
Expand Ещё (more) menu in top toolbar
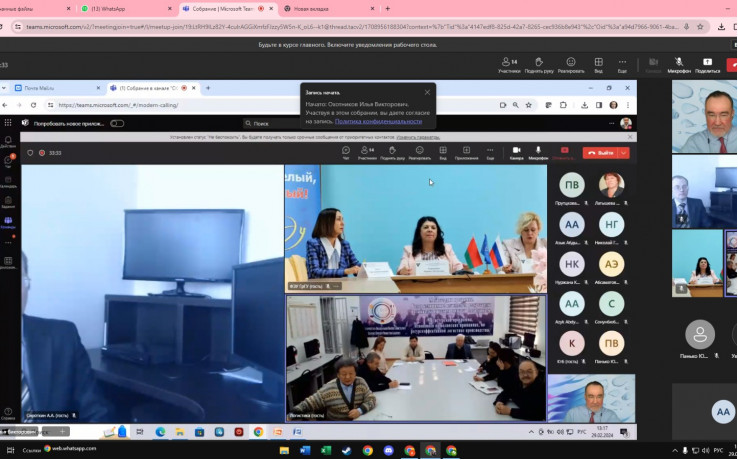(x=622, y=64)
